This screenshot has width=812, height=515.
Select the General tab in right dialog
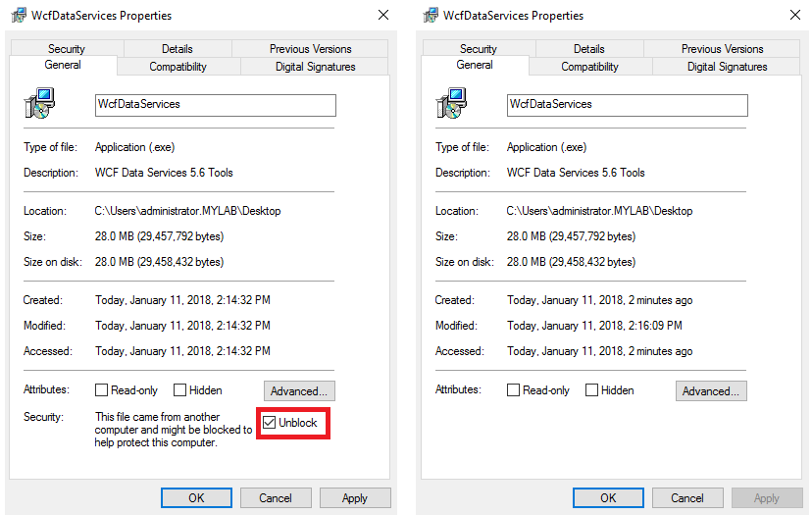point(475,65)
